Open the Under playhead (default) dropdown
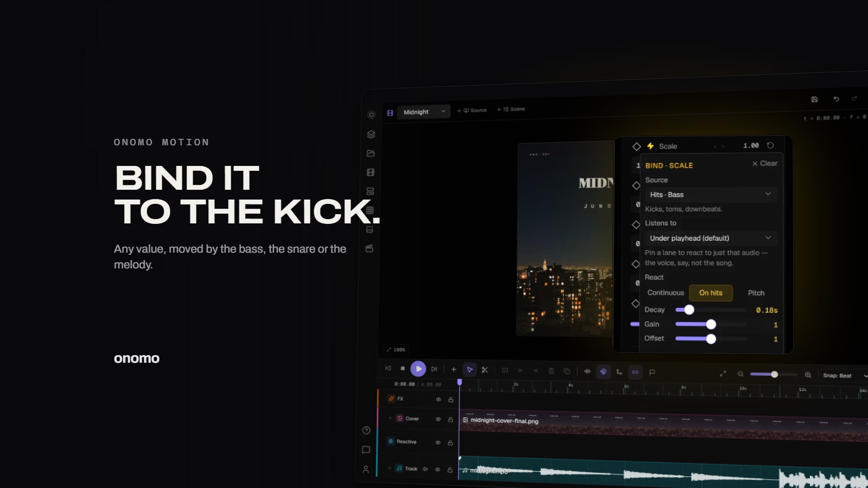The width and height of the screenshot is (868, 488). click(711, 238)
